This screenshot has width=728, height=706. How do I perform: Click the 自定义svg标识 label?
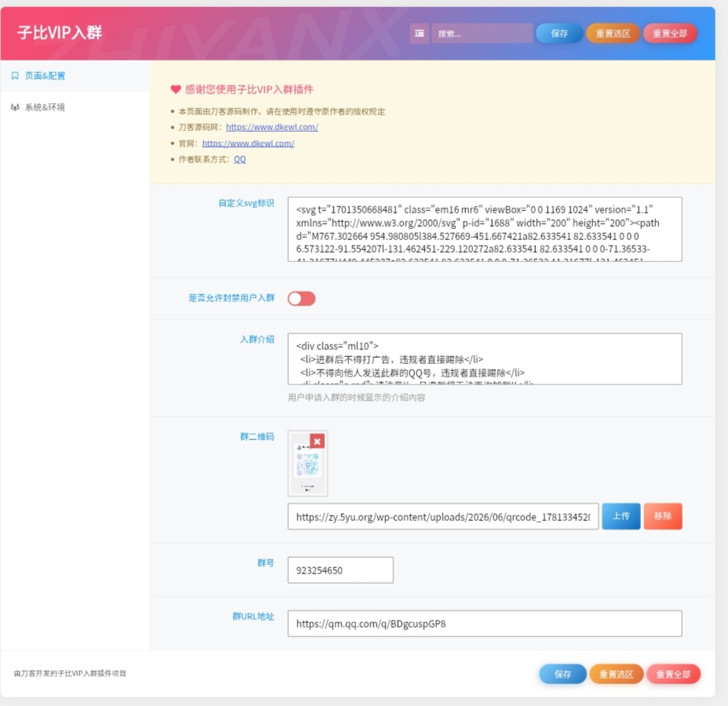coord(246,203)
